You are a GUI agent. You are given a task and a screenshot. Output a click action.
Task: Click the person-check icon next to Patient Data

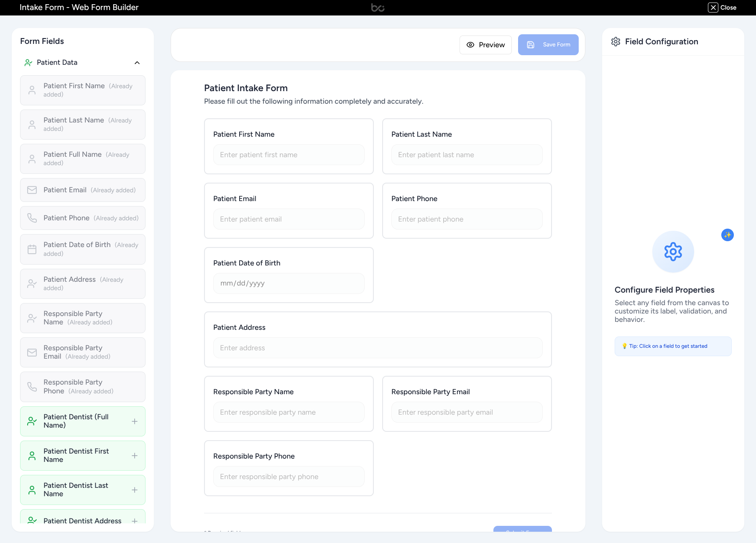pyautogui.click(x=28, y=62)
